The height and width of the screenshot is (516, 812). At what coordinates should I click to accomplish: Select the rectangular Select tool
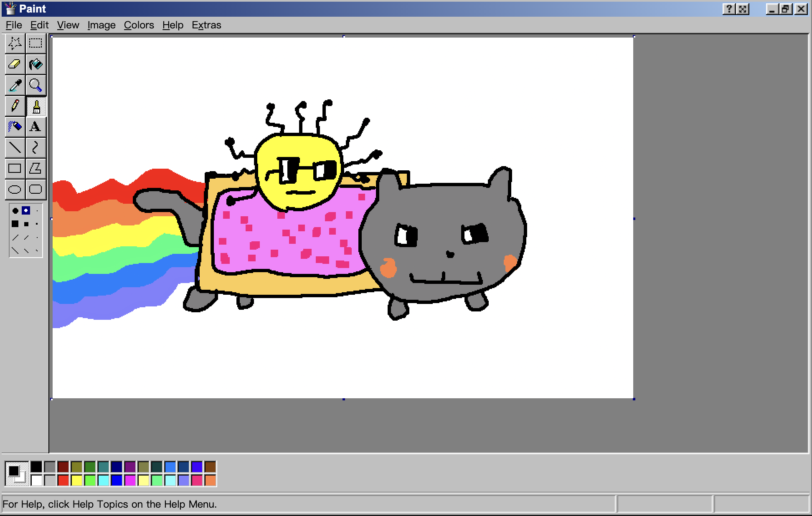point(36,43)
